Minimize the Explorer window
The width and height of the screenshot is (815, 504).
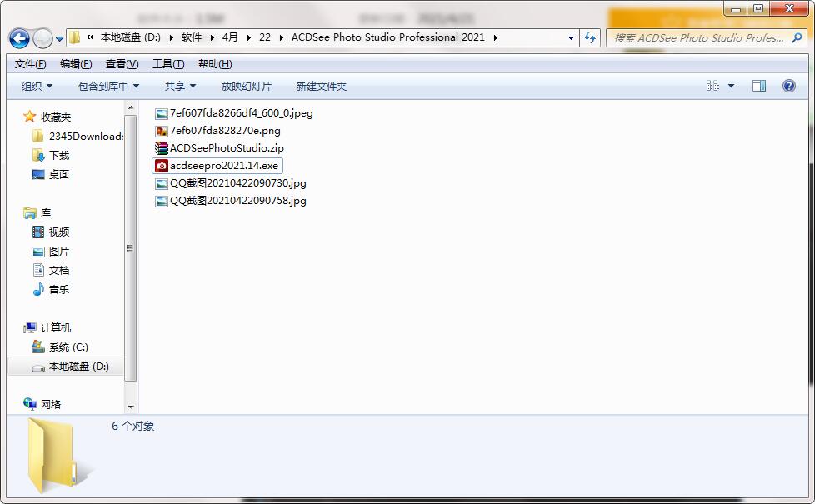(736, 9)
